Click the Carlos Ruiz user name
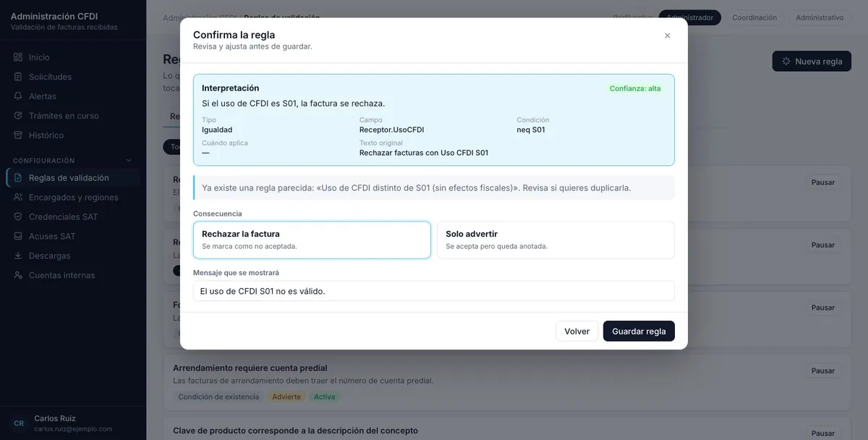 pyautogui.click(x=55, y=418)
